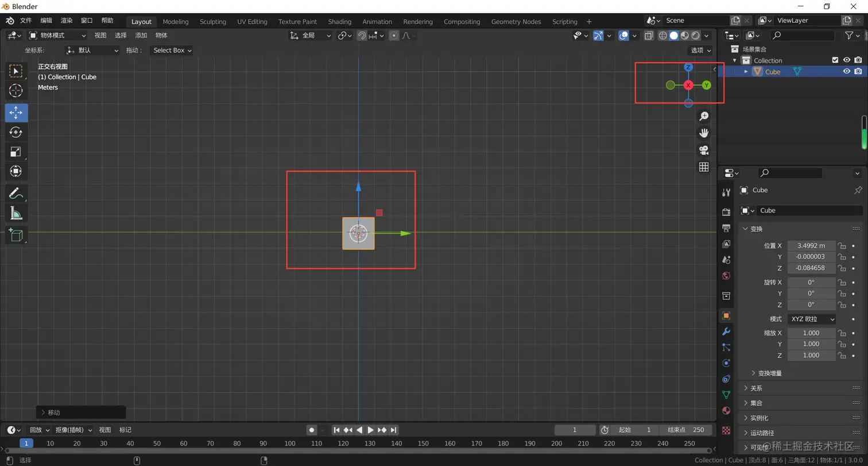Toggle X-ray view in viewport header
The width and height of the screenshot is (868, 466).
649,36
